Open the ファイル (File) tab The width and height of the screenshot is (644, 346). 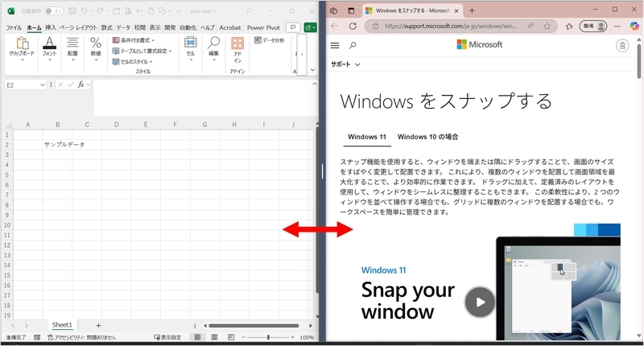pyautogui.click(x=14, y=27)
